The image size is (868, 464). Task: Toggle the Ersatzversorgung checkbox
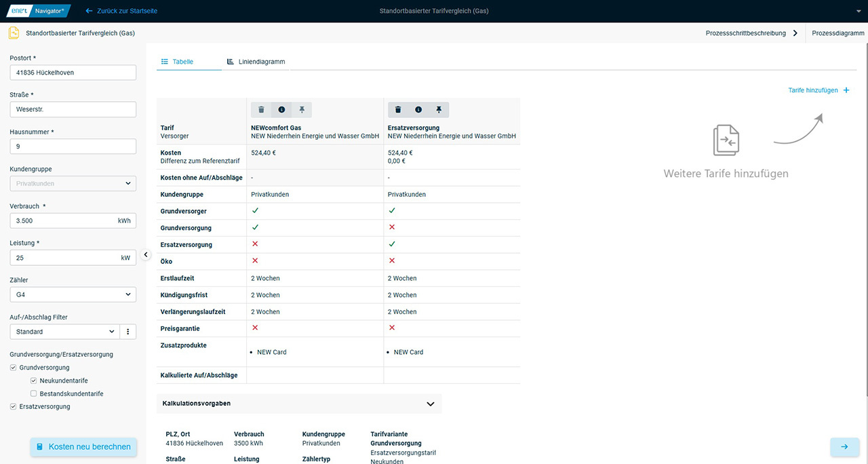tap(14, 406)
